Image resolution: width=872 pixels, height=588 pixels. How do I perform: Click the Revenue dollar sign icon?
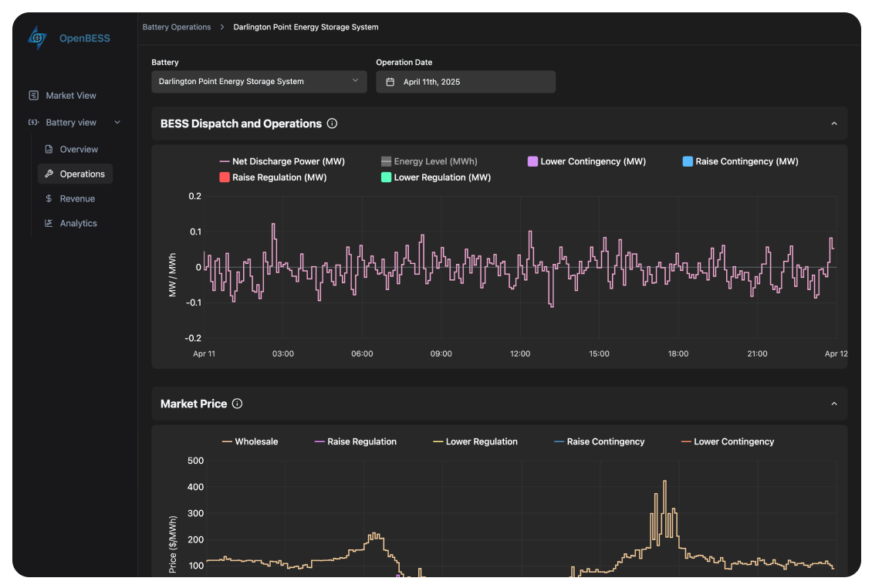point(49,199)
